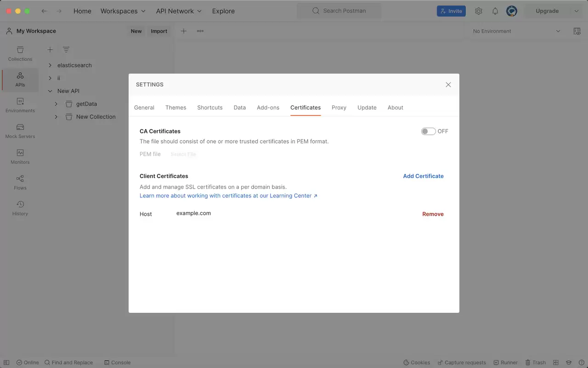The image size is (588, 368).
Task: Open the Workspaces dropdown menu
Action: click(123, 11)
